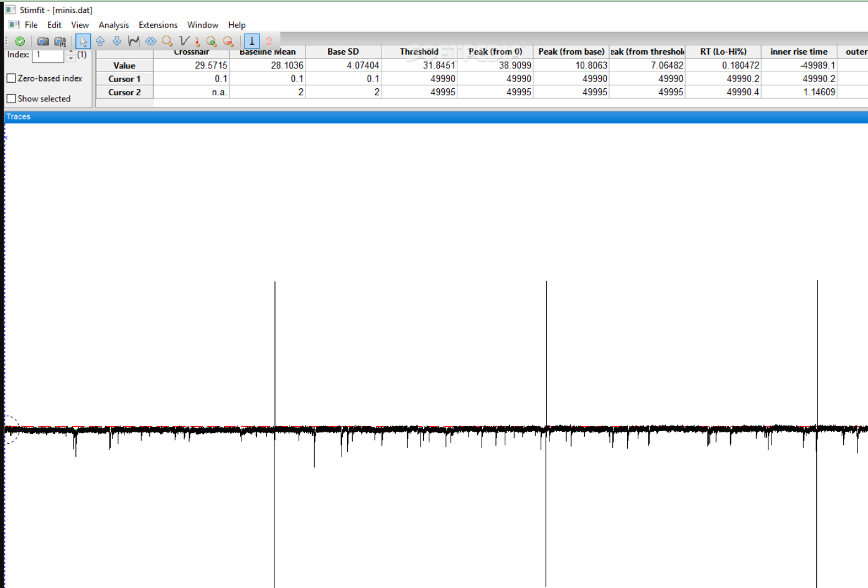
Task: Select the arrow cursor tool
Action: click(83, 41)
